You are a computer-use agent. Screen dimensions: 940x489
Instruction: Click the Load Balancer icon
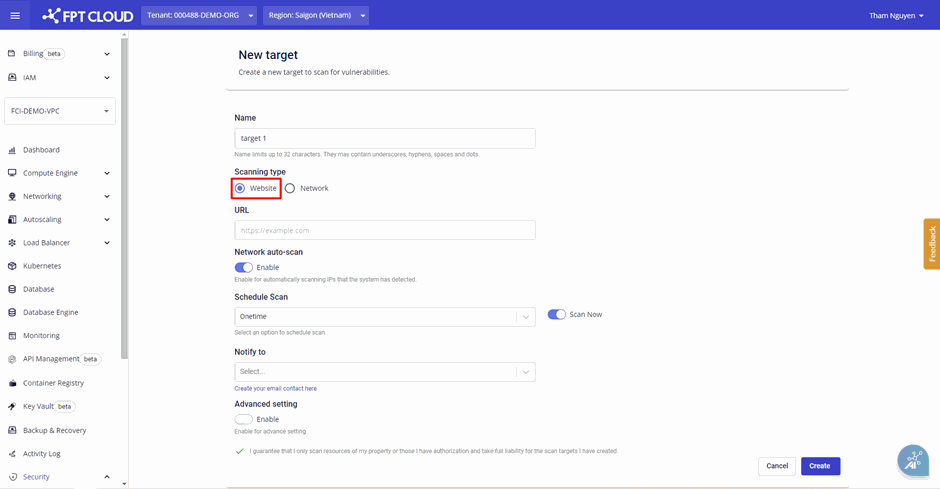pos(11,243)
